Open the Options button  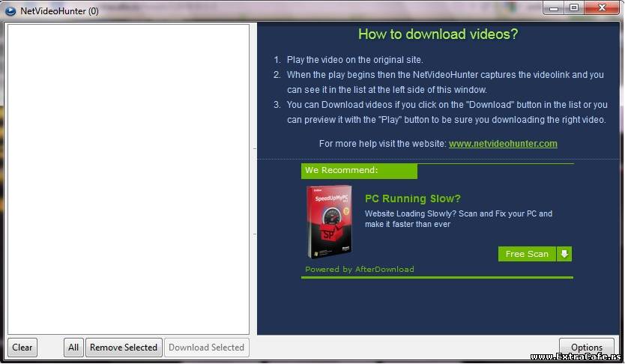click(586, 348)
